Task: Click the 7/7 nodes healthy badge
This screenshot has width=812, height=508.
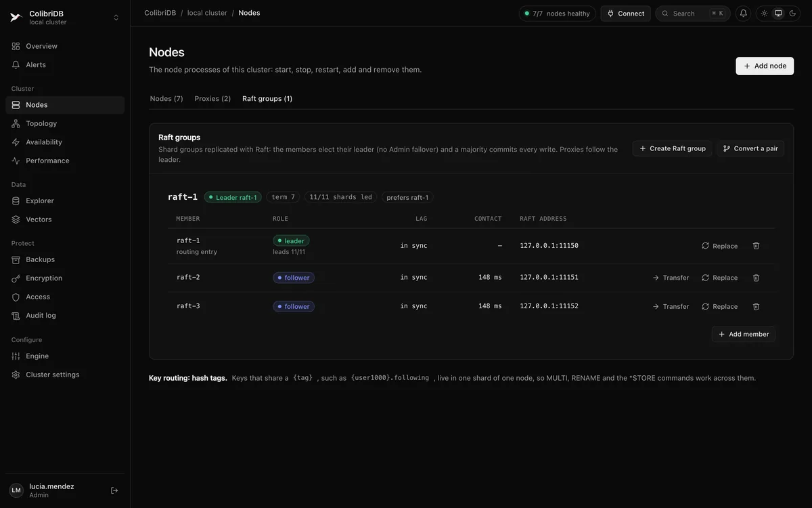Action: pos(557,14)
